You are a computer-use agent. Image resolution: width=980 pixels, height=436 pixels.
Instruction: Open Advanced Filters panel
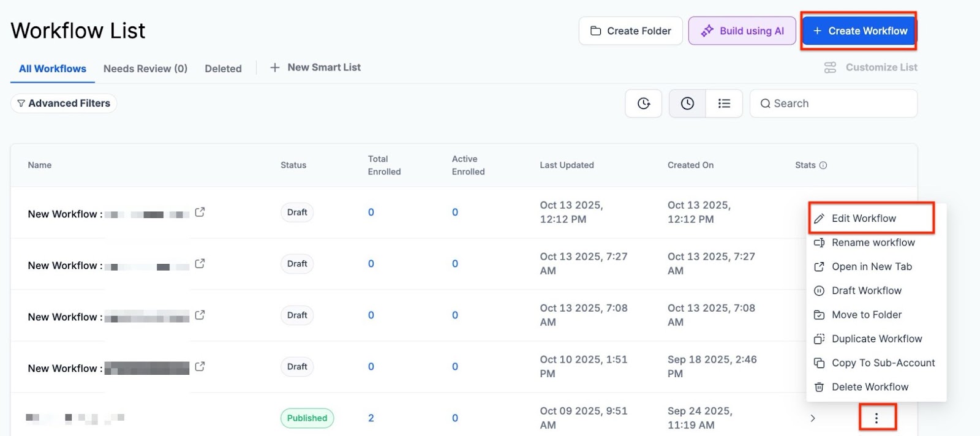(64, 103)
